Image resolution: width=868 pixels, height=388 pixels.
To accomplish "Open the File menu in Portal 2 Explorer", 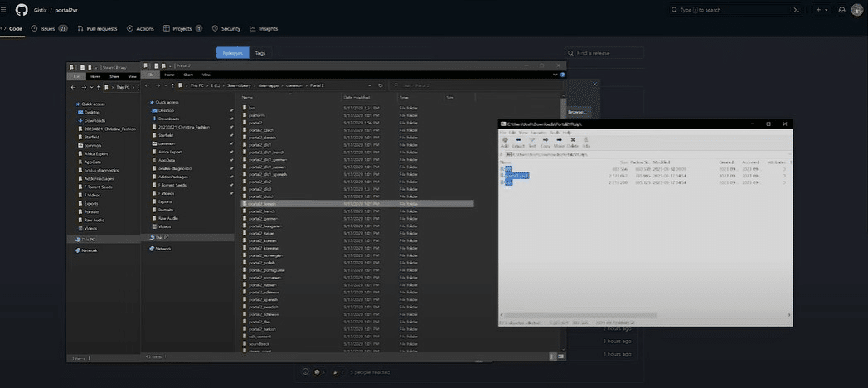I will pyautogui.click(x=151, y=74).
